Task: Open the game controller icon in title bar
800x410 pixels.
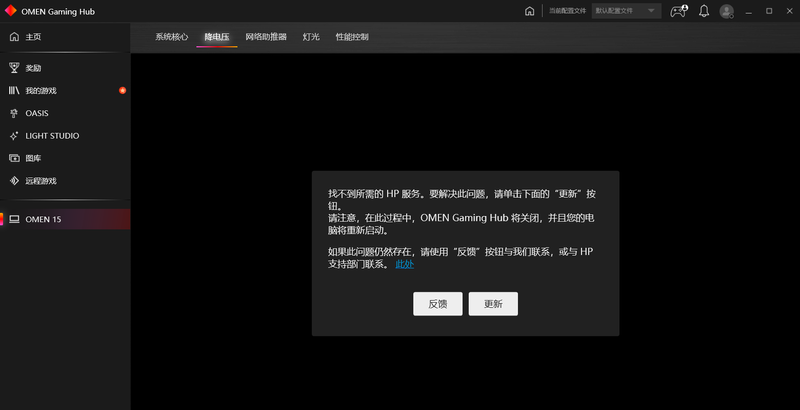Action: point(678,11)
